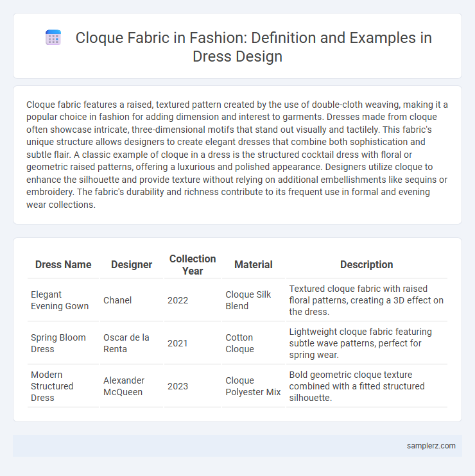Click the 'Spring Bloom Dress' cell
This screenshot has height=476, width=475.
(x=63, y=343)
